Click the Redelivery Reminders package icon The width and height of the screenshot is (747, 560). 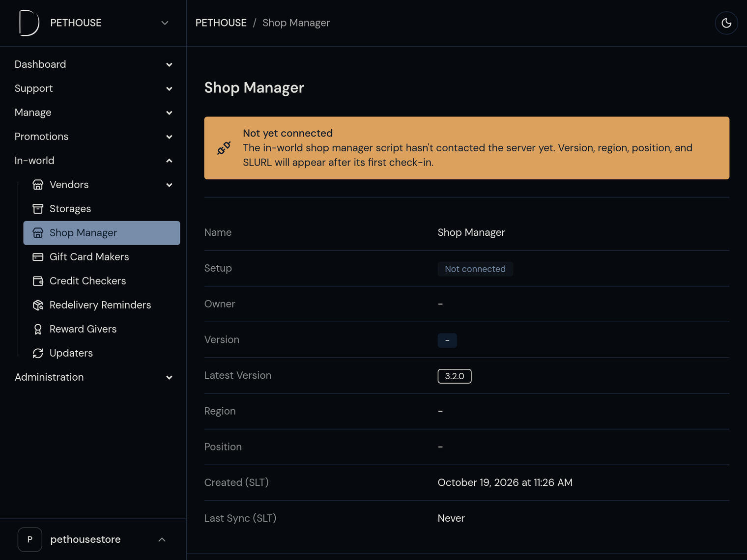click(x=38, y=305)
